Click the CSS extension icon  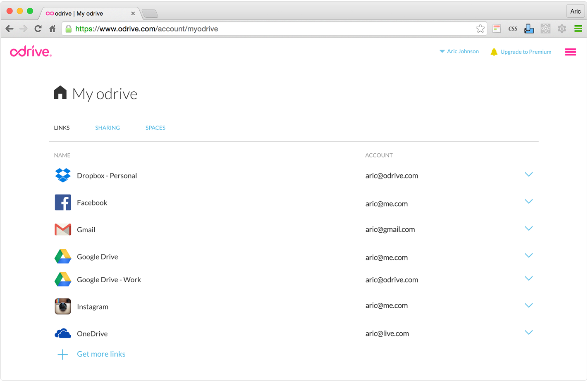[x=513, y=29]
